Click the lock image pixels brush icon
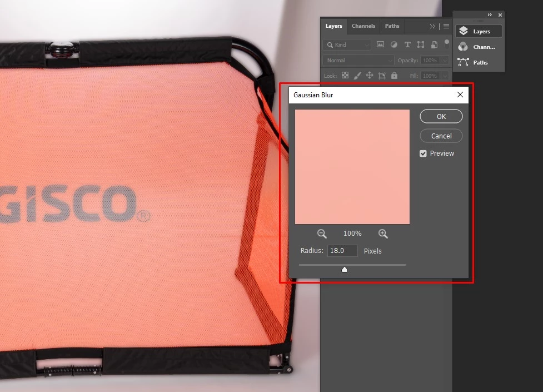Screen dimensions: 543x392 click(357, 76)
